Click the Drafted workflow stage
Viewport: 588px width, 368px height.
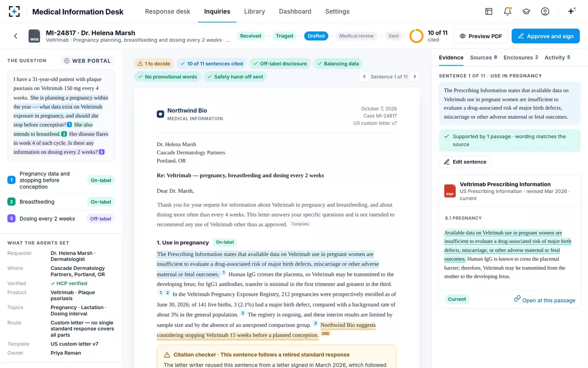[316, 36]
